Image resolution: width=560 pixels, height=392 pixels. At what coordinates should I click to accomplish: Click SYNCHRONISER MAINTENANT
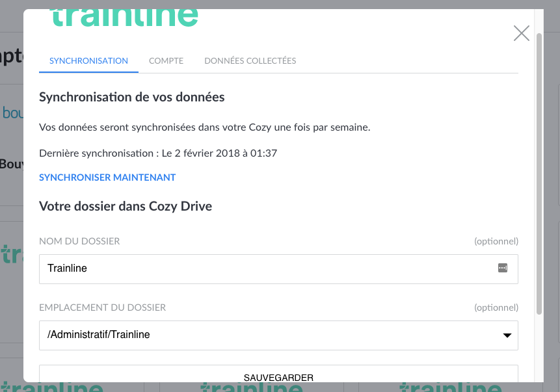point(107,177)
